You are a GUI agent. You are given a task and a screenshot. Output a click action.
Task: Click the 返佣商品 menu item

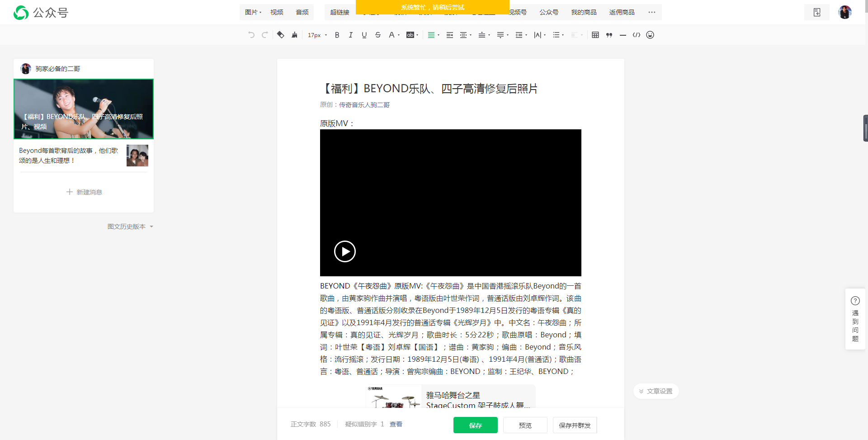(622, 12)
